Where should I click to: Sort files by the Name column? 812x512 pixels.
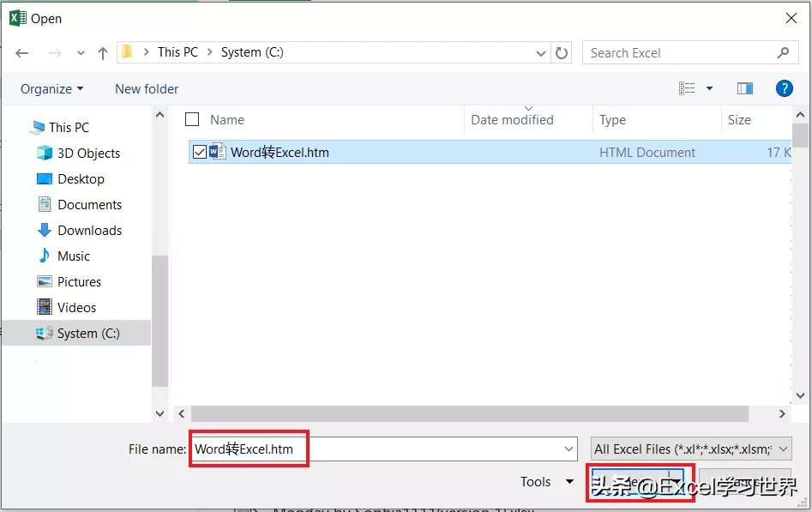tap(227, 120)
